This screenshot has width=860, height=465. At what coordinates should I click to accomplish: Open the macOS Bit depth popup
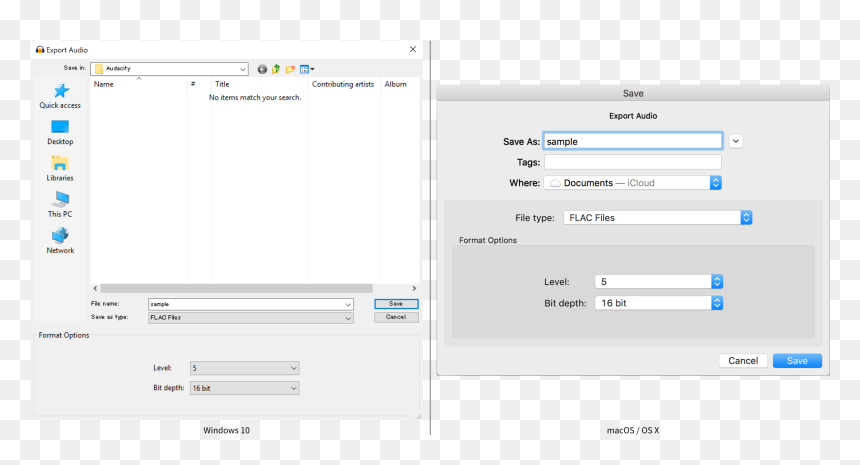click(x=659, y=303)
